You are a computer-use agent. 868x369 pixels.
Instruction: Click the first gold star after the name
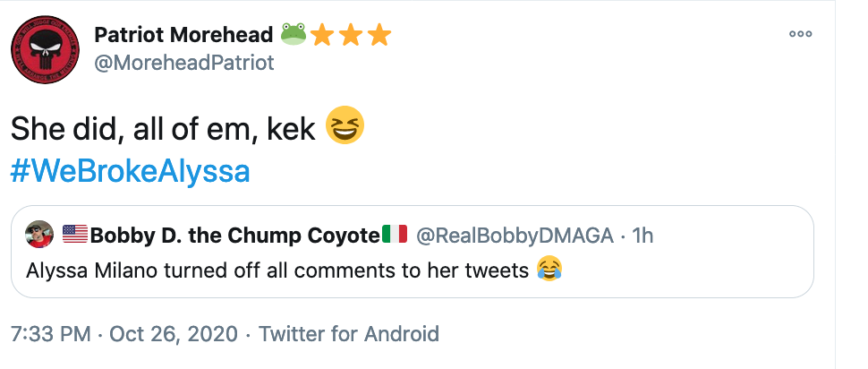[x=321, y=36]
